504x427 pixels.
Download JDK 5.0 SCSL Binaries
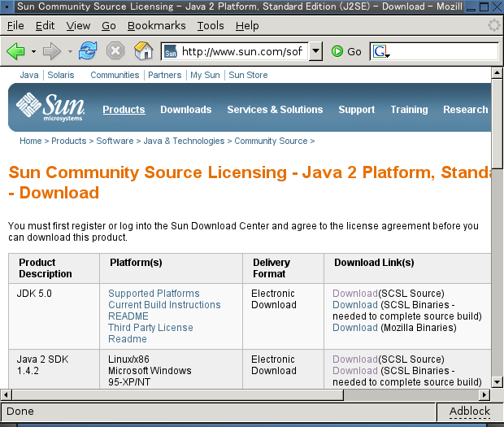(x=355, y=304)
